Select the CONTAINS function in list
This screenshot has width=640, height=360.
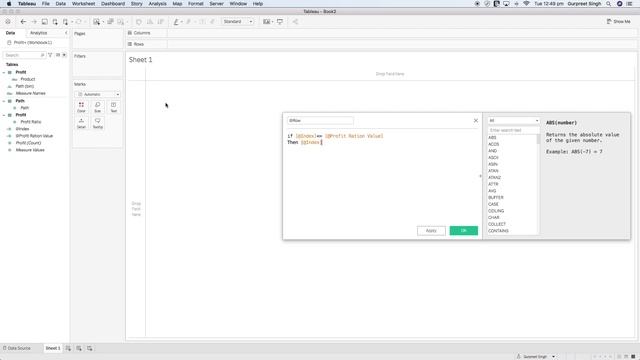click(x=498, y=231)
